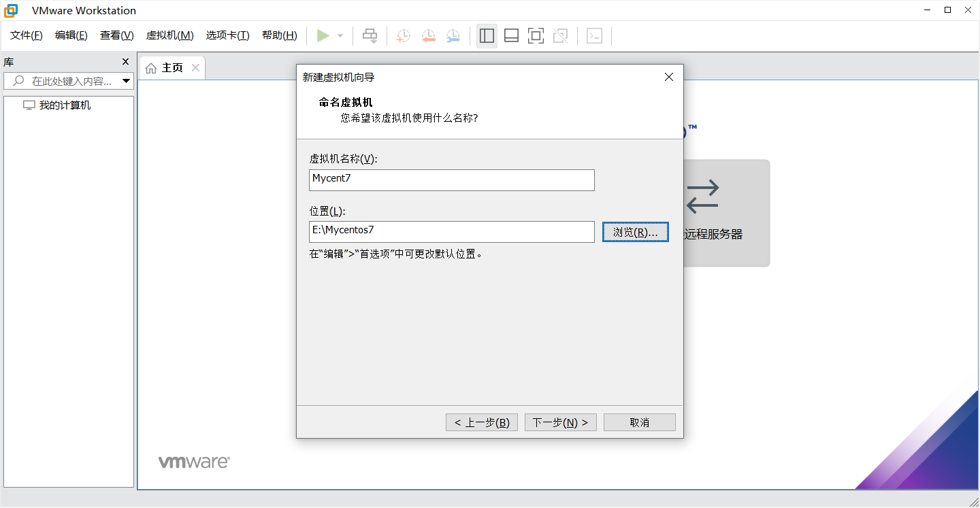This screenshot has height=508, width=980.
Task: Close the library panel with its X
Action: click(x=125, y=61)
